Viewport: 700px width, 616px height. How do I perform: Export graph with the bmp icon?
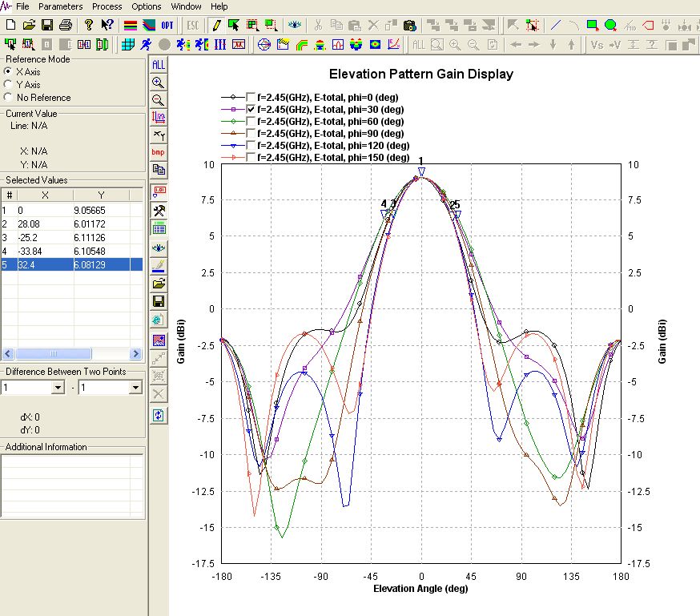pos(159,152)
